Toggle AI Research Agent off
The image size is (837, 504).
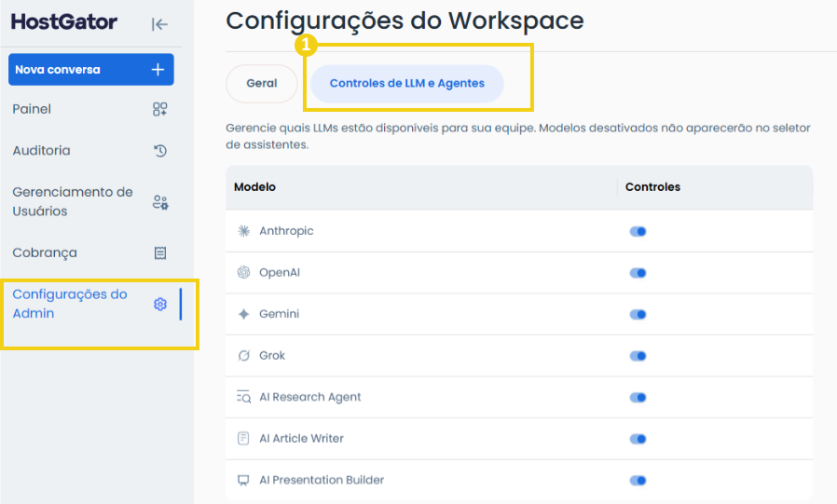(x=638, y=398)
